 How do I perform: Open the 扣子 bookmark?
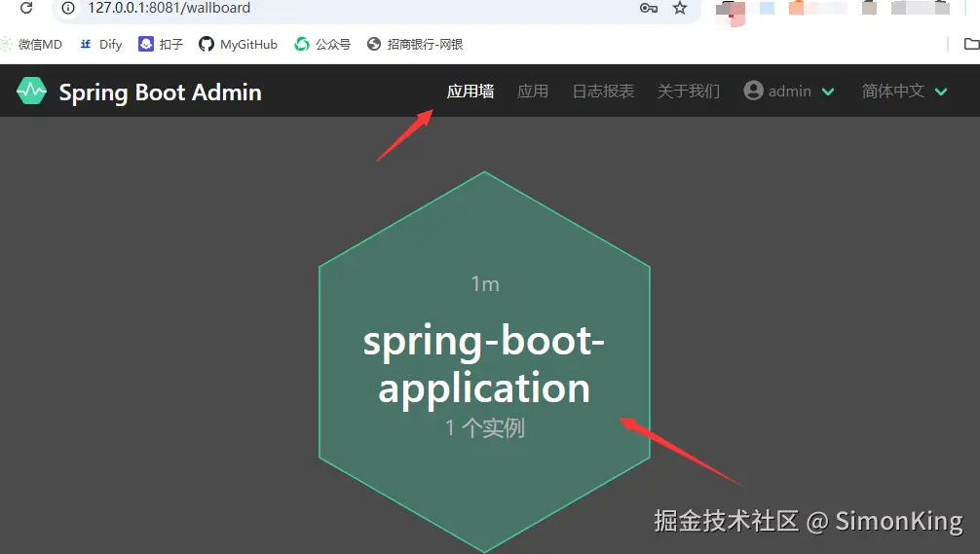[x=161, y=45]
